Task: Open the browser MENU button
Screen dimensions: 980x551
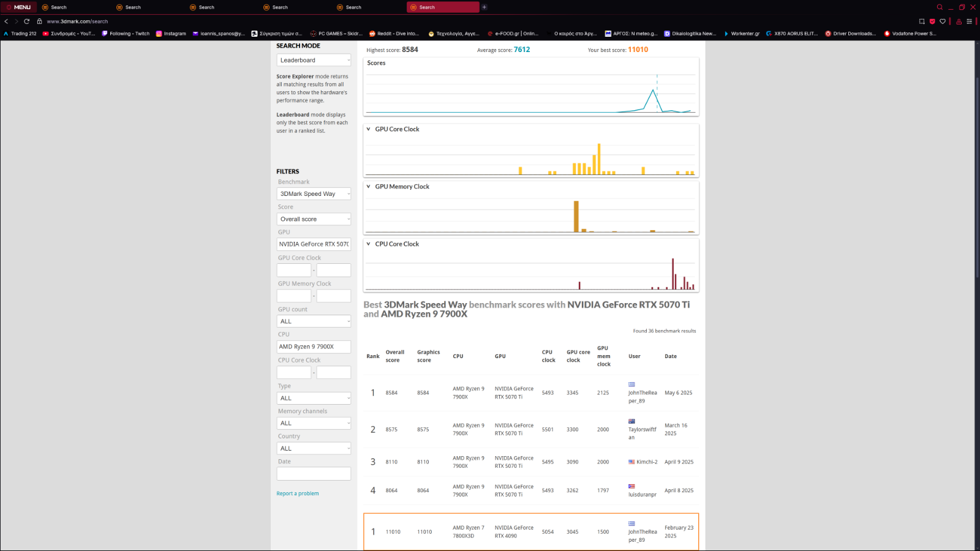Action: (18, 7)
